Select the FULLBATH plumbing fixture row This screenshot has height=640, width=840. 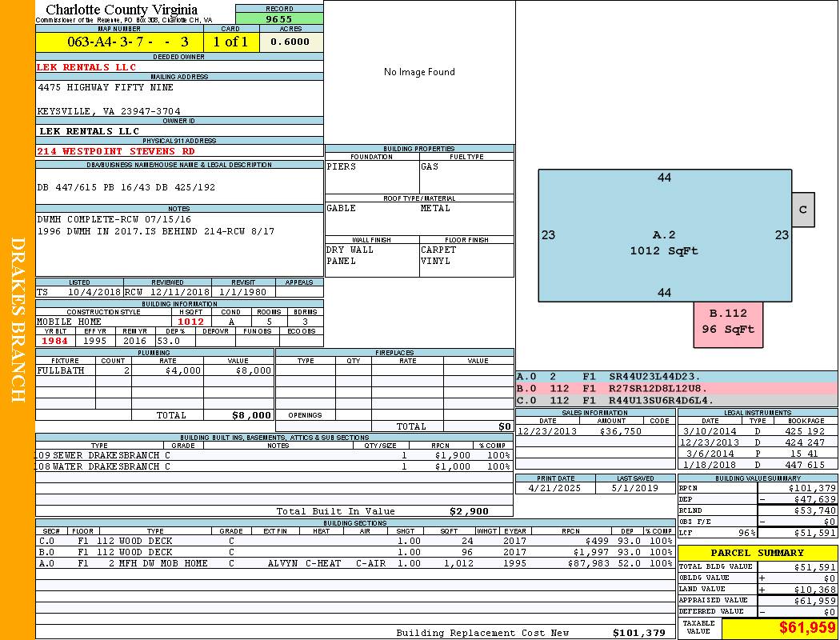coord(154,371)
